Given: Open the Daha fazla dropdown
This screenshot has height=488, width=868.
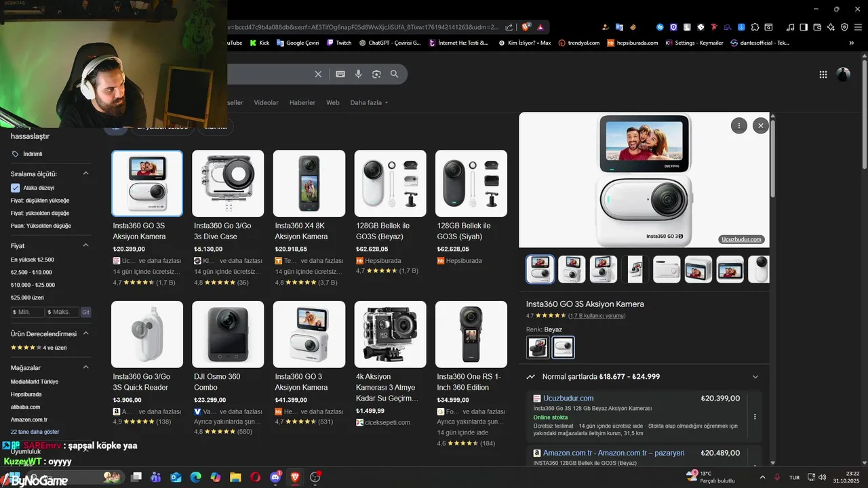Looking at the screenshot, I should tap(369, 102).
